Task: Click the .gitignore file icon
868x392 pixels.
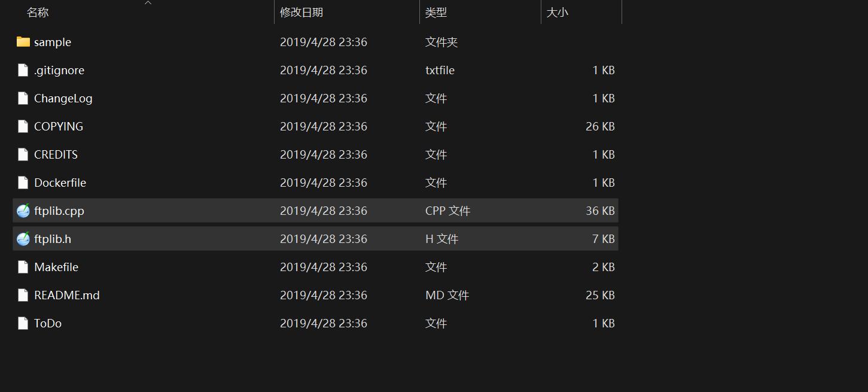Action: pyautogui.click(x=23, y=70)
